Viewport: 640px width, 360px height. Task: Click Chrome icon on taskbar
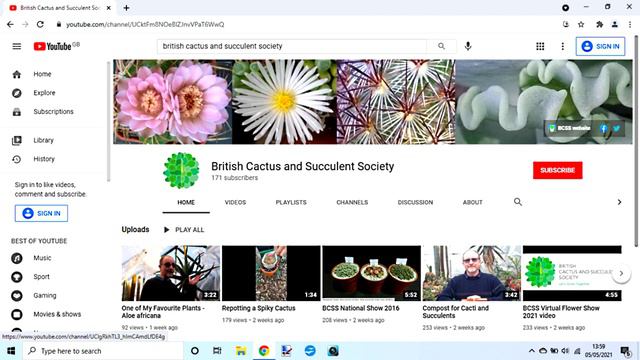264,351
